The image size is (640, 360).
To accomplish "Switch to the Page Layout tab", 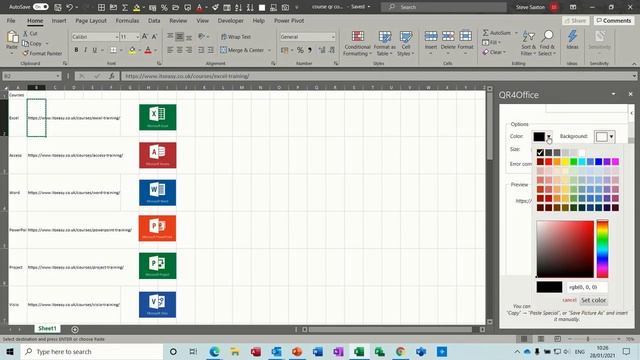I will tap(91, 20).
